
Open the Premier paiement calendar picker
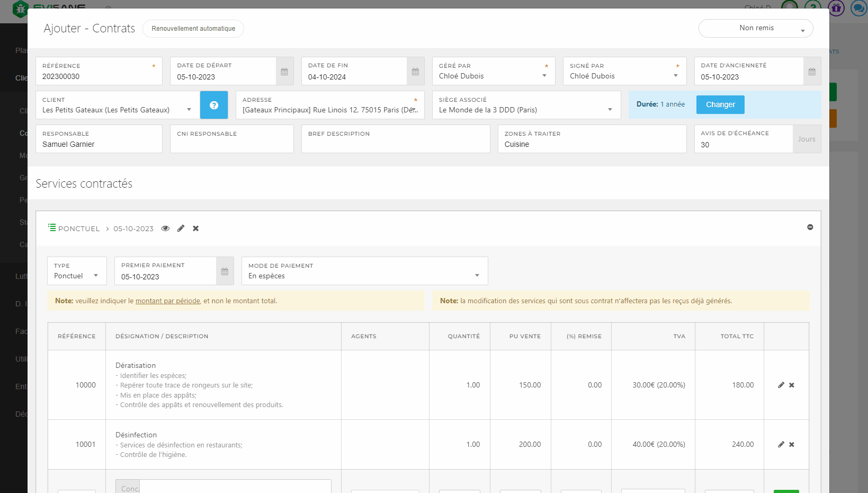225,271
